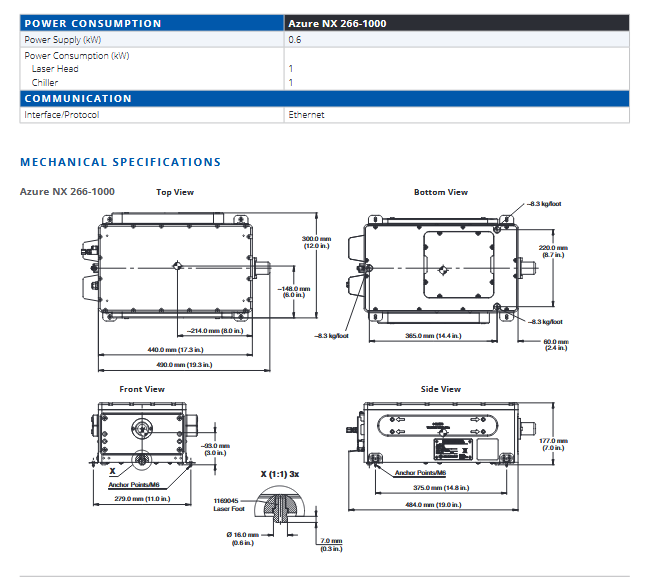Select the 300.0 mm (12.0 in.) dimension
The width and height of the screenshot is (652, 584).
tap(316, 242)
